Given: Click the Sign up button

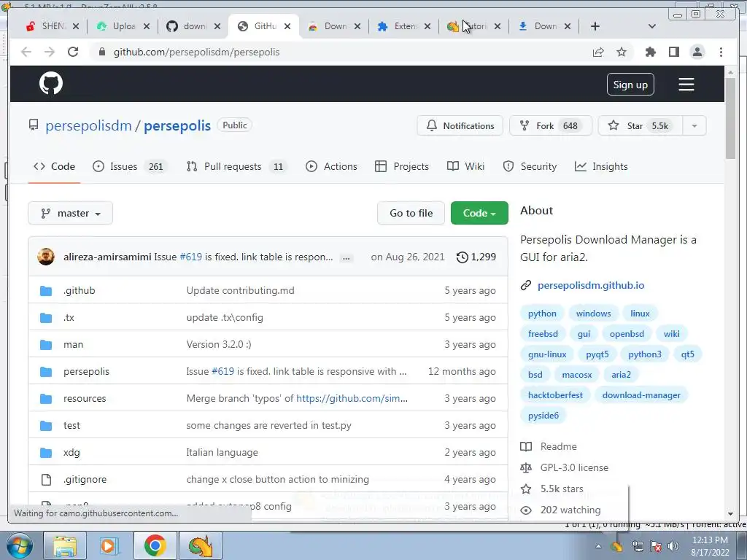Looking at the screenshot, I should pos(630,85).
